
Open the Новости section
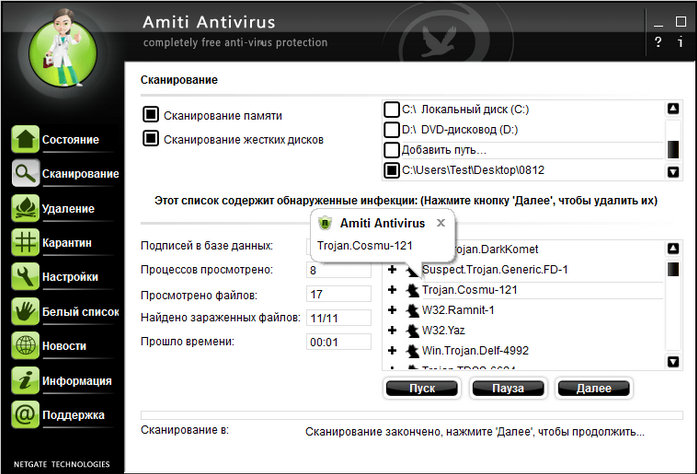pyautogui.click(x=64, y=346)
